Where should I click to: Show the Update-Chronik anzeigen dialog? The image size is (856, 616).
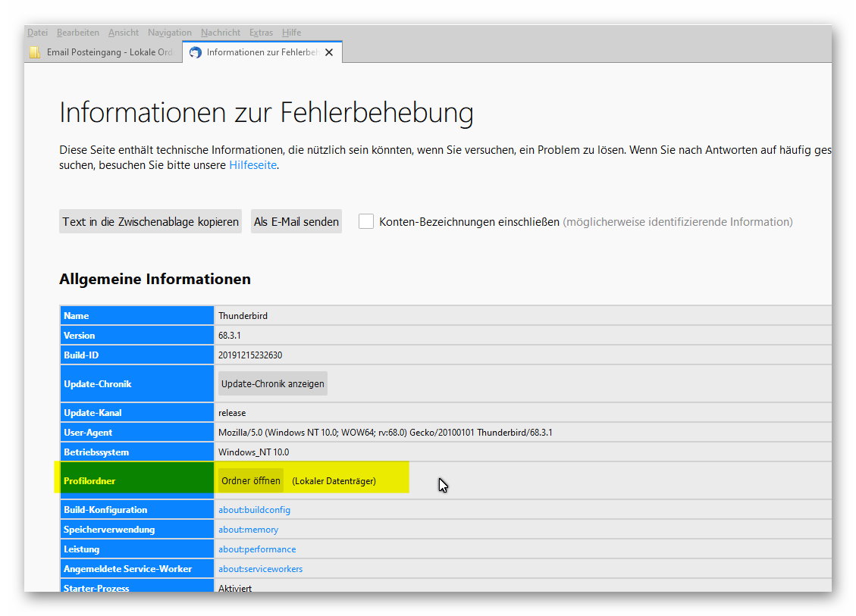pyautogui.click(x=272, y=383)
